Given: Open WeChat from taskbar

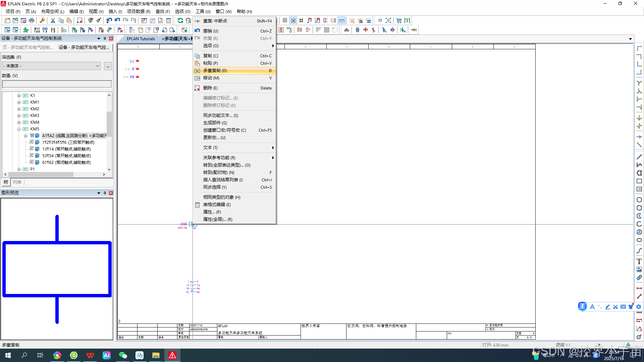Looking at the screenshot, I should 123,355.
